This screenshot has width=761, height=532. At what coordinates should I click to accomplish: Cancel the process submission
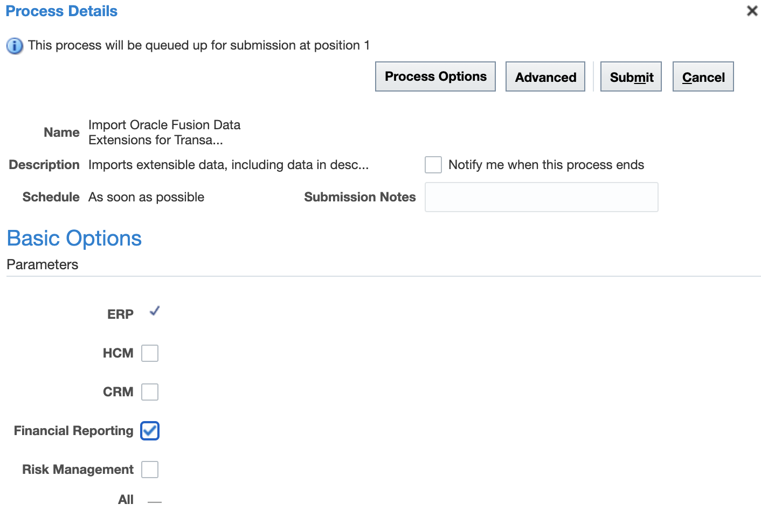coord(703,76)
